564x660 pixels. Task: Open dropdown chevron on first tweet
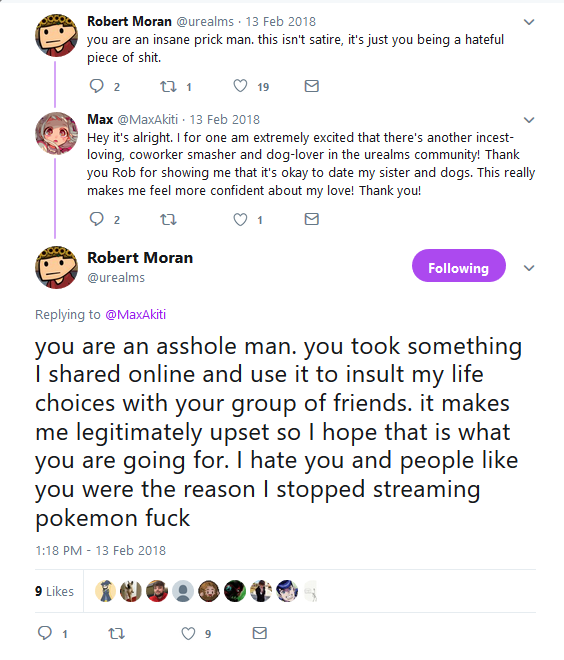[x=529, y=22]
